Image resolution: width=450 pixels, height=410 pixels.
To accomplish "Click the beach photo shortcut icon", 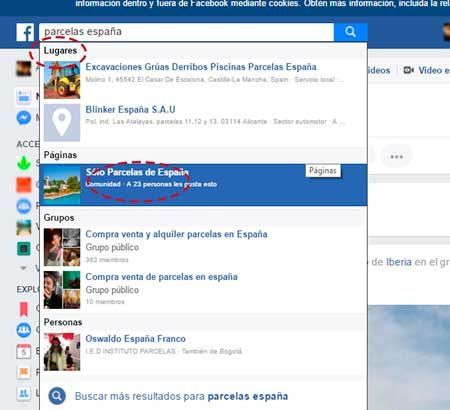I will click(x=24, y=228).
